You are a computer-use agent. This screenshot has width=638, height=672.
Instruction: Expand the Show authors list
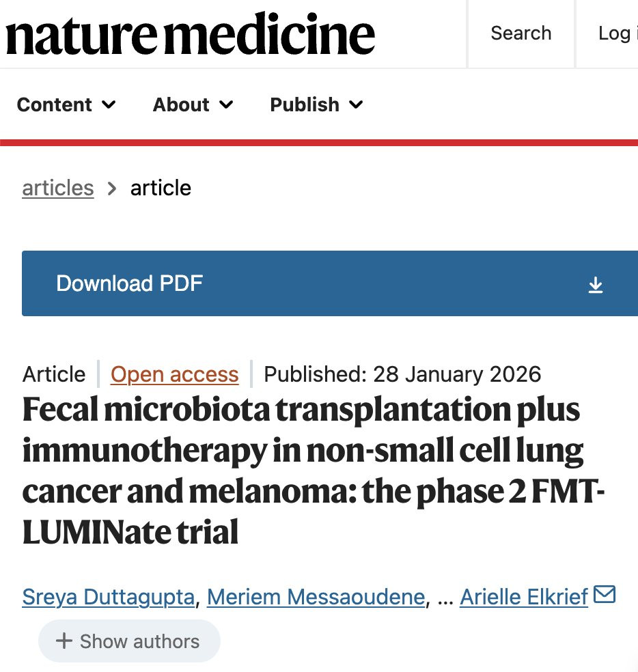tap(129, 641)
